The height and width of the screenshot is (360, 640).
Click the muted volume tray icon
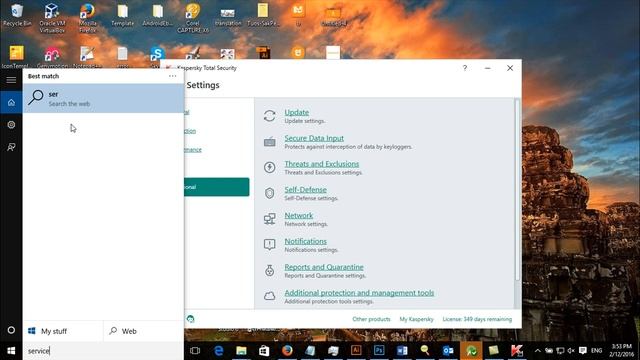click(x=571, y=351)
